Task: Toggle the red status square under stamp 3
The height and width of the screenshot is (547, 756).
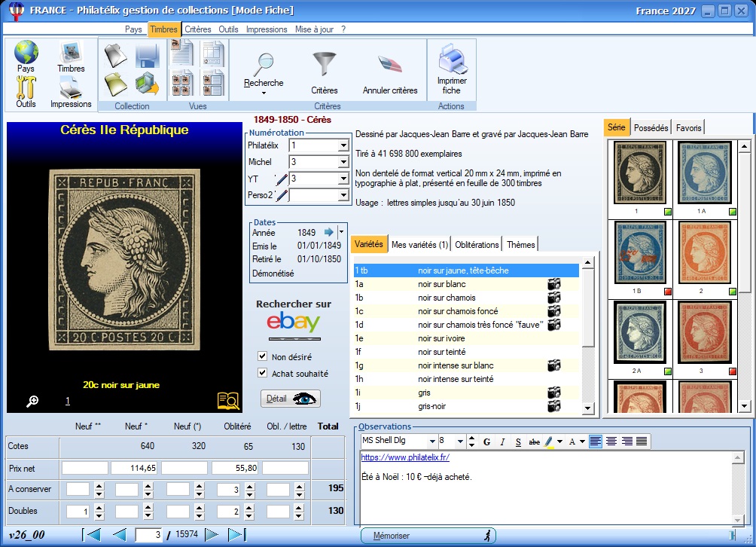Action: 733,371
